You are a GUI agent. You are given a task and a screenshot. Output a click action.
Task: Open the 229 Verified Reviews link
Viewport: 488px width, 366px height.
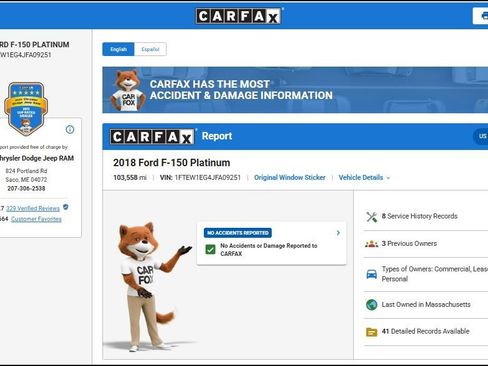tap(33, 209)
